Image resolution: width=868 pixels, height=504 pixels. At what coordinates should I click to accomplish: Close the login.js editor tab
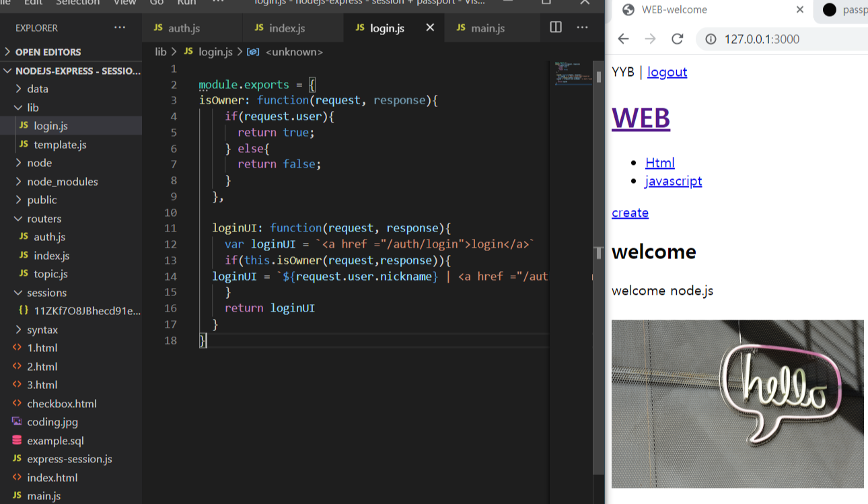point(430,28)
